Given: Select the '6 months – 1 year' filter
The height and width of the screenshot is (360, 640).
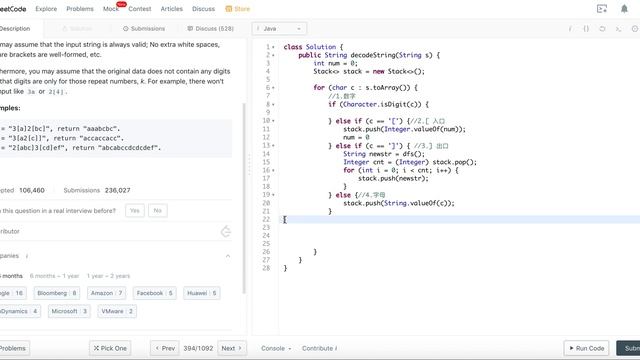Looking at the screenshot, I should click(x=54, y=276).
